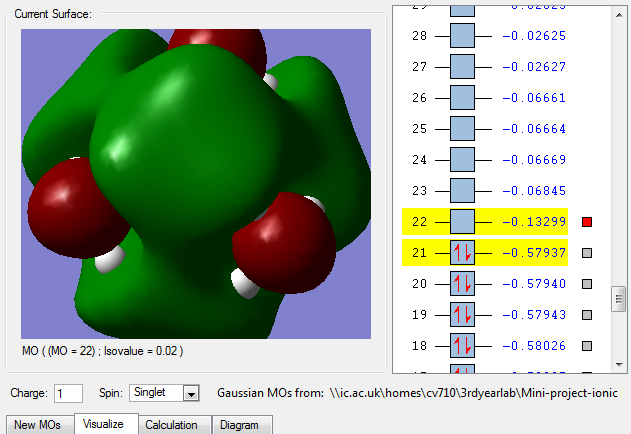Select the occupancy box of orbital 26
Viewport: 631px width, 434px height.
point(462,98)
